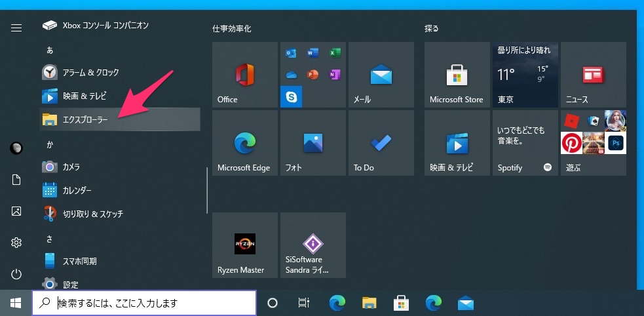Open the 東京 weather tile

525,74
